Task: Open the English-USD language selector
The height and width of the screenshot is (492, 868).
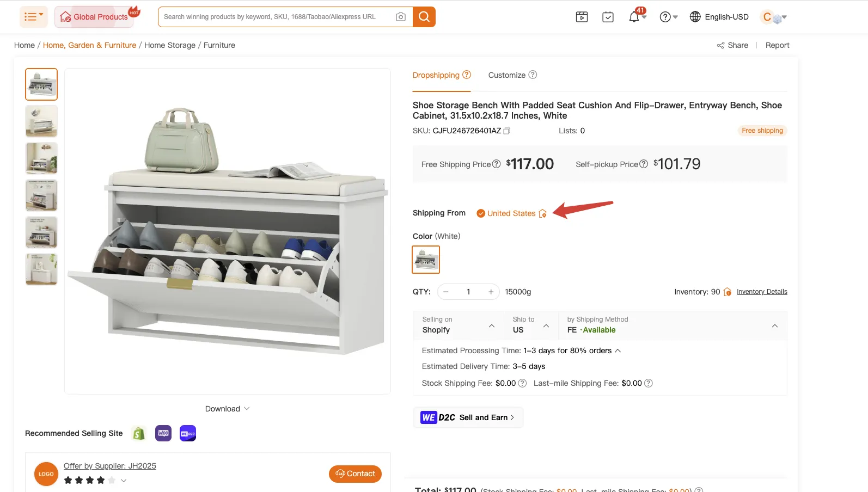Action: (x=719, y=17)
